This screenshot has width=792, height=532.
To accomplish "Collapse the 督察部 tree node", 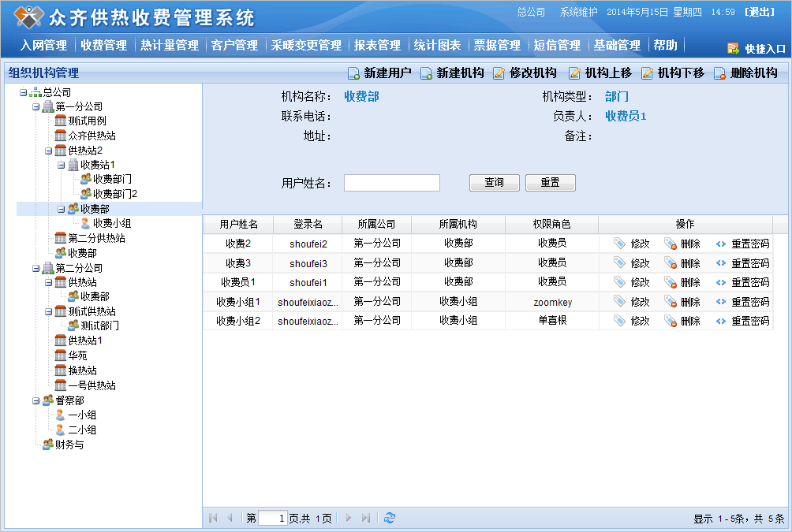I will 36,400.
